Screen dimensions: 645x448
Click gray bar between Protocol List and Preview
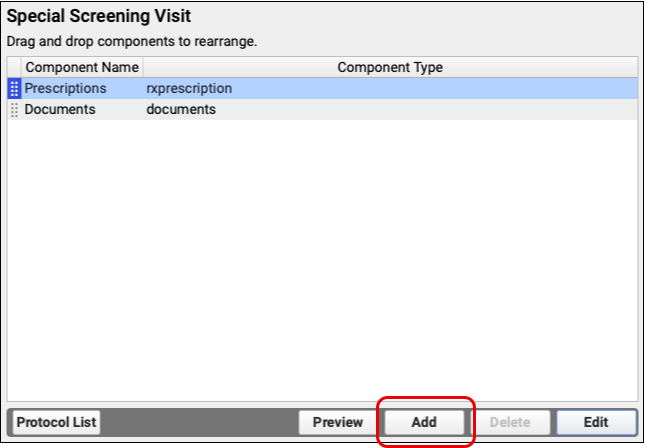[200, 422]
